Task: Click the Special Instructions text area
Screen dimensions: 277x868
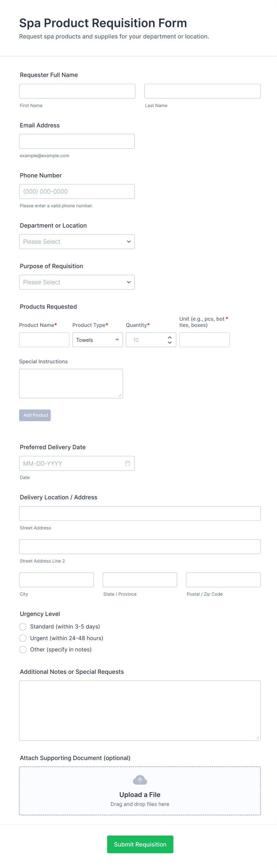Action: 71,384
